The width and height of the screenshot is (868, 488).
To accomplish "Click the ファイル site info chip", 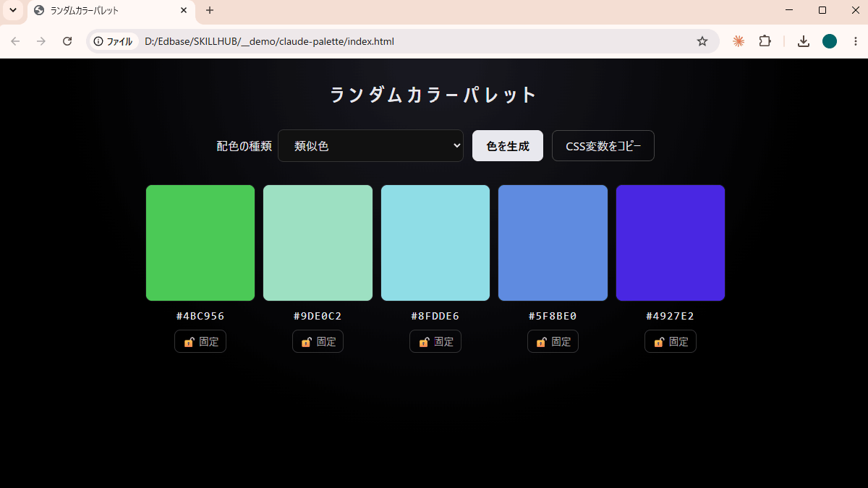I will pyautogui.click(x=114, y=41).
